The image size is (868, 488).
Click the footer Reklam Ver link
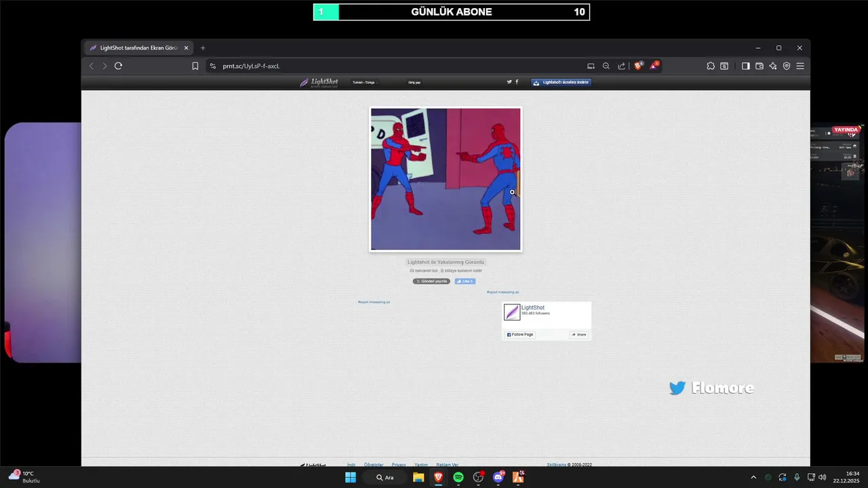pos(448,464)
